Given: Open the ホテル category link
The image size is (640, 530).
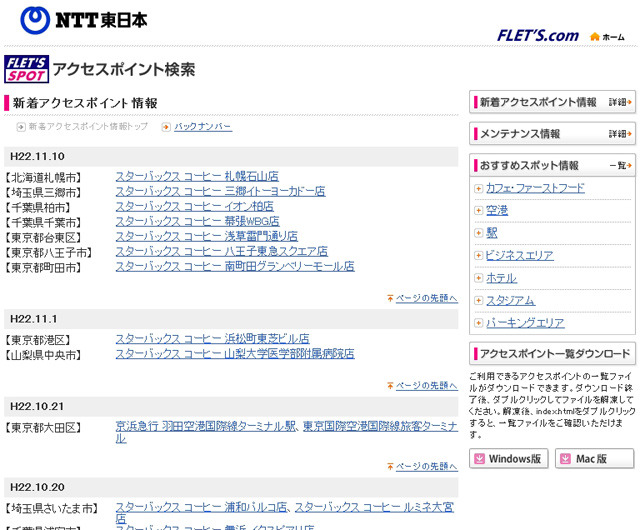Looking at the screenshot, I should (x=501, y=278).
